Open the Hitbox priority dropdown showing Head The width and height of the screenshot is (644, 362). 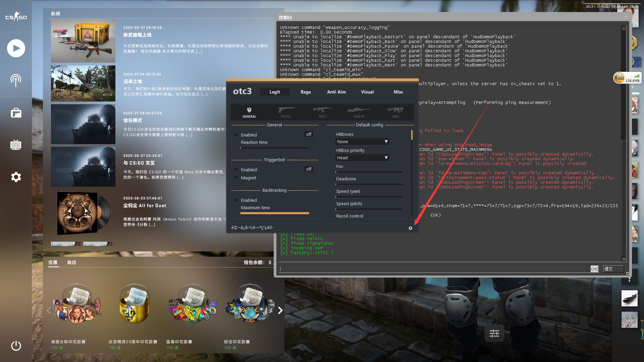(x=362, y=158)
